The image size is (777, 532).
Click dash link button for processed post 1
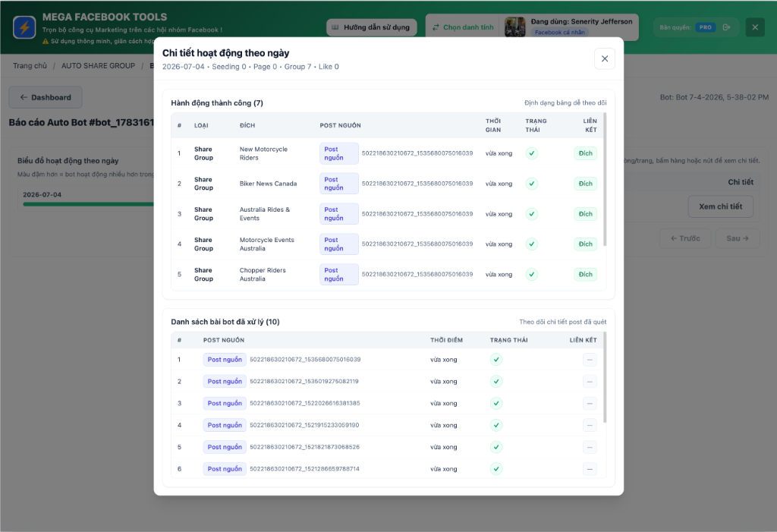[590, 360]
